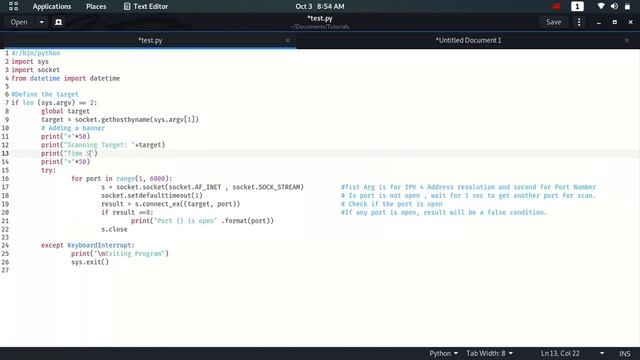This screenshot has height=360, width=640.
Task: Click the 'for port in range' line
Action: [122, 179]
